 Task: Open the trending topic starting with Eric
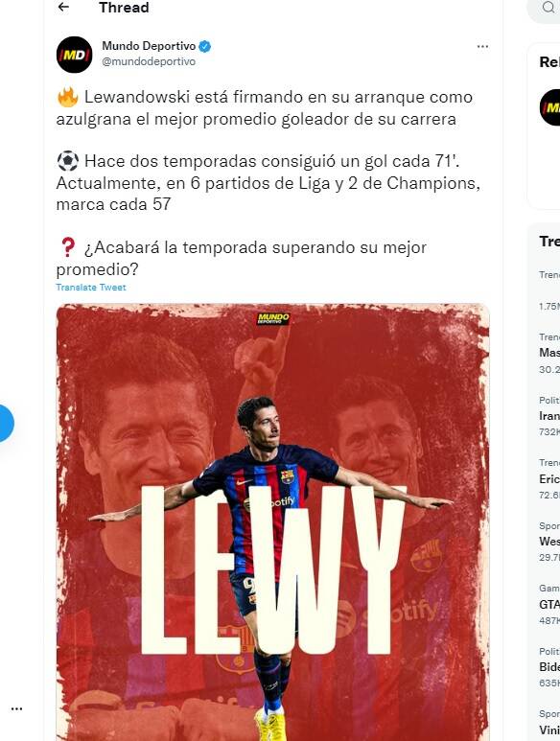pyautogui.click(x=549, y=478)
